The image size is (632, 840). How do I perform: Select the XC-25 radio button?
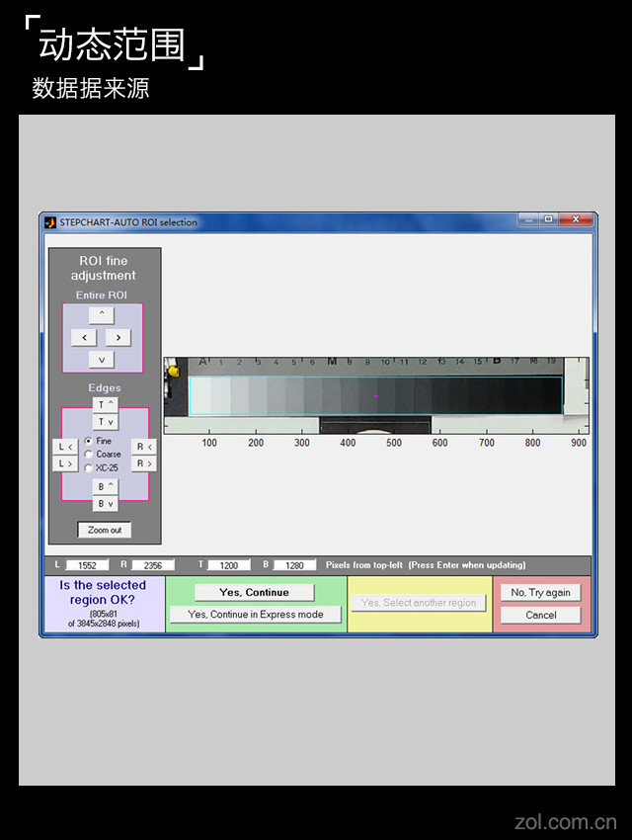coord(88,467)
